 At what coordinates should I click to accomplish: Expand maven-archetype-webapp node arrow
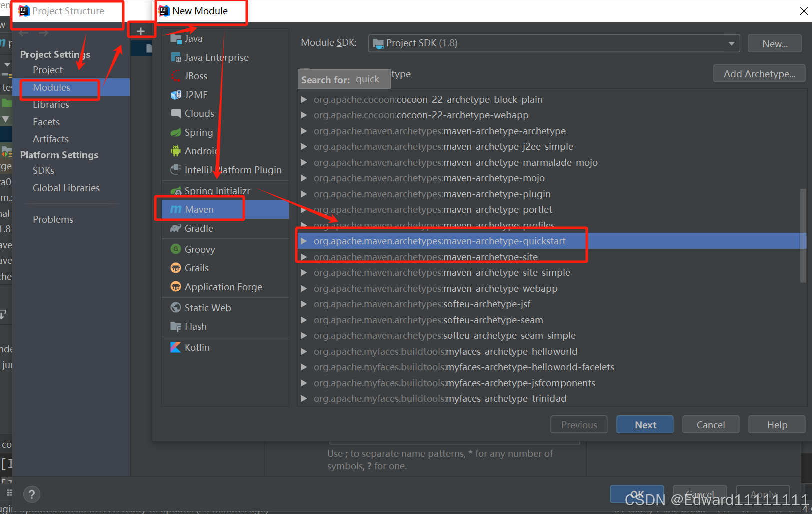pyautogui.click(x=304, y=288)
